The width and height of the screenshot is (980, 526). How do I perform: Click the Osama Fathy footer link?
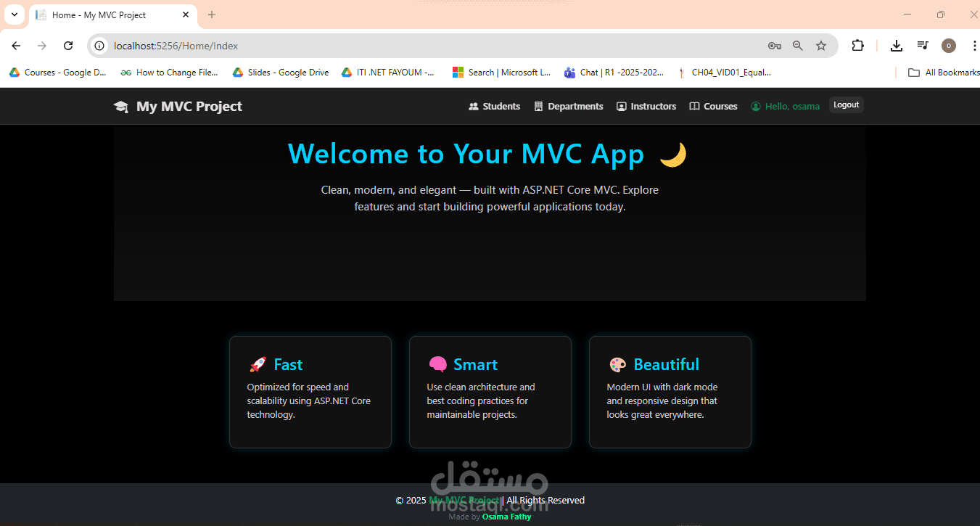tap(506, 517)
